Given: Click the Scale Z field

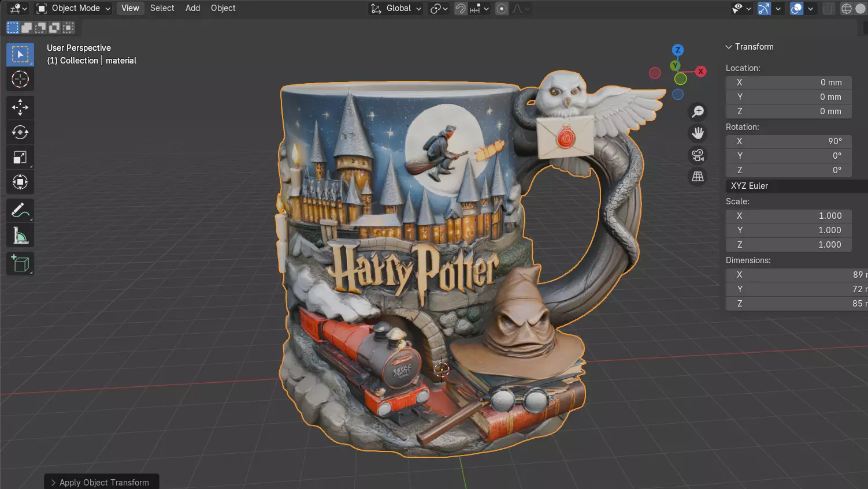Looking at the screenshot, I should (x=789, y=245).
